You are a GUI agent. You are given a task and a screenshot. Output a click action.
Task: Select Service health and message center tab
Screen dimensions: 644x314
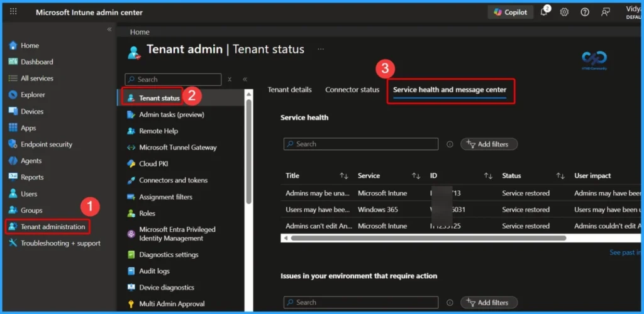click(450, 90)
